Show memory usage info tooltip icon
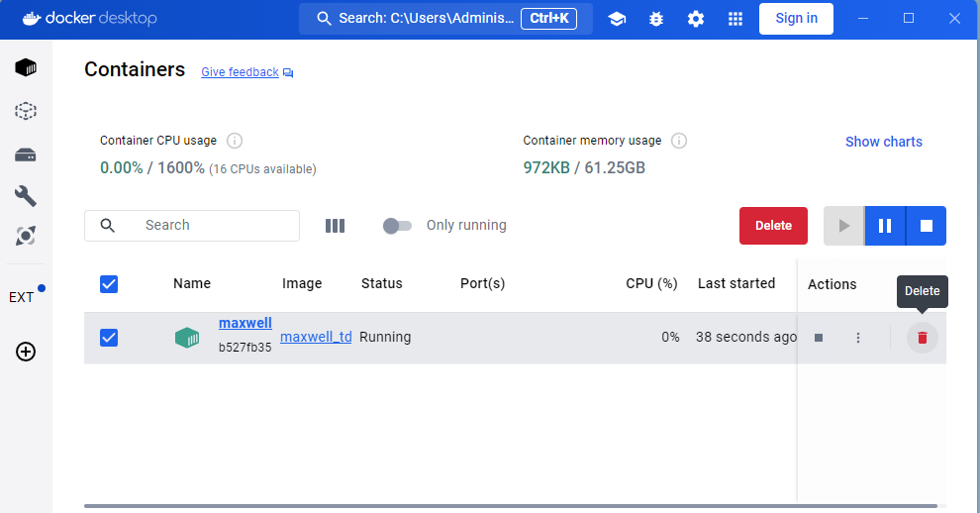Image resolution: width=980 pixels, height=513 pixels. (x=679, y=141)
